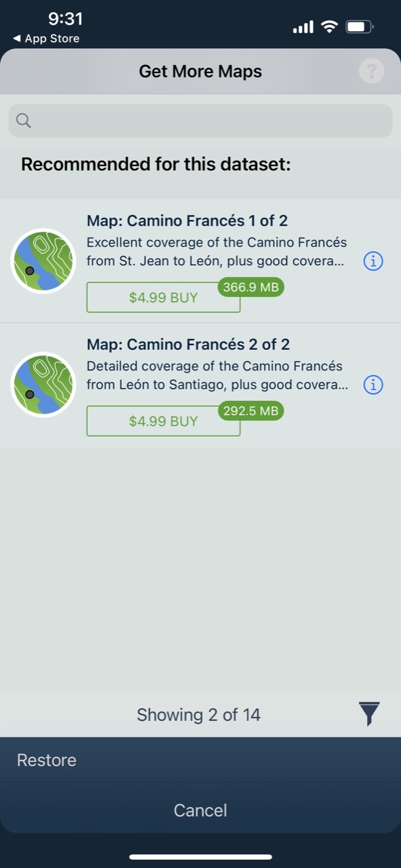
Task: Select the Restore option
Action: pos(47,760)
